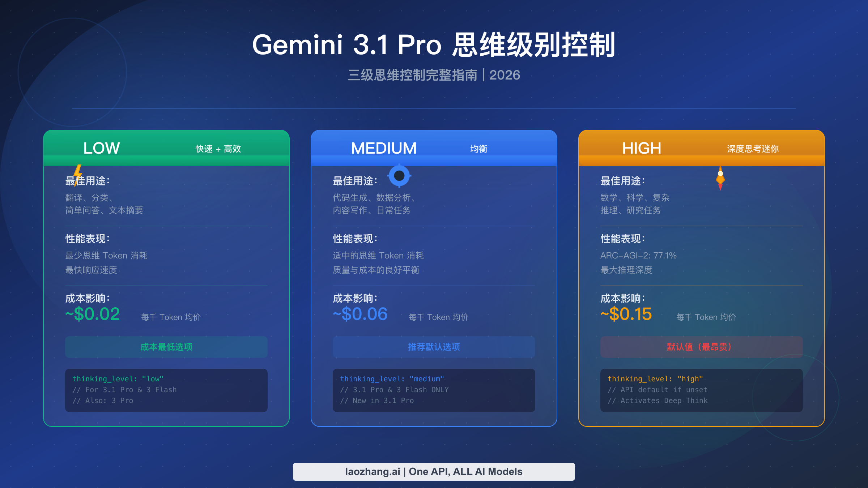The height and width of the screenshot is (488, 868).
Task: Click the thinking_level "low" code block
Action: (x=166, y=390)
